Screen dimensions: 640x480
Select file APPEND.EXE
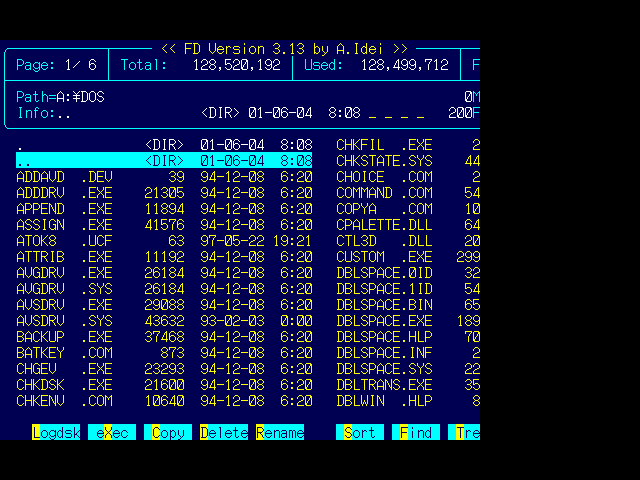click(164, 209)
